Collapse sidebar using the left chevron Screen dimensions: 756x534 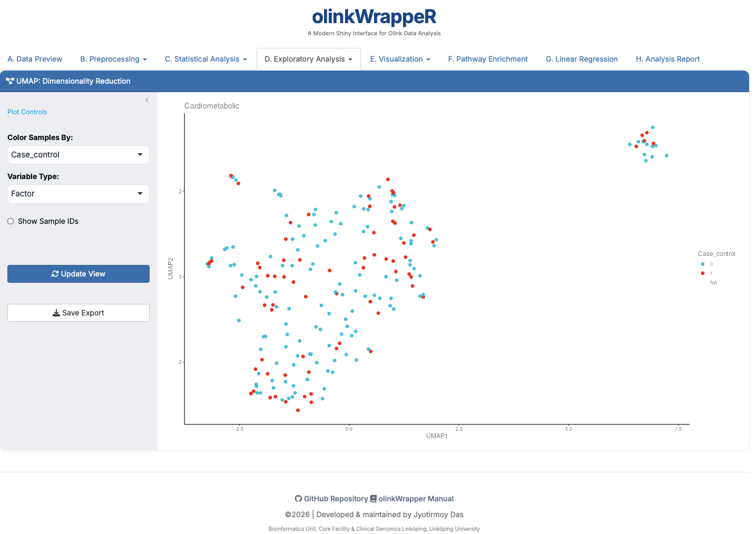(x=147, y=100)
